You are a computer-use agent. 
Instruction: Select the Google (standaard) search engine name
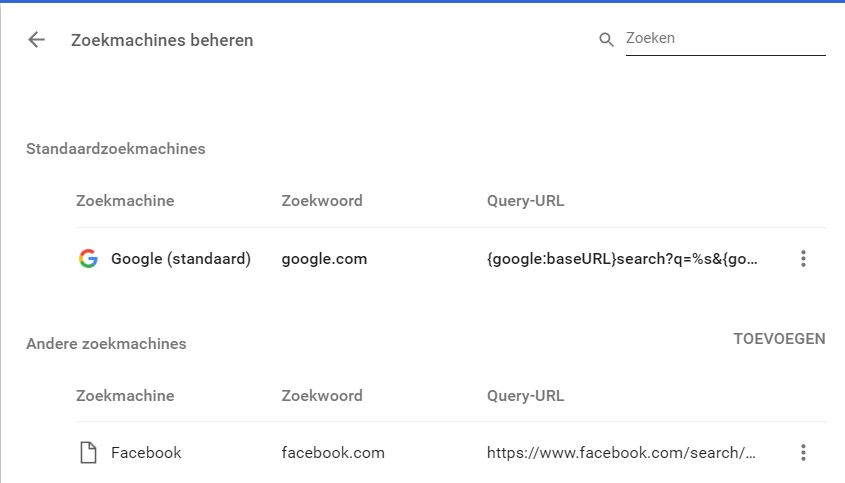[181, 259]
